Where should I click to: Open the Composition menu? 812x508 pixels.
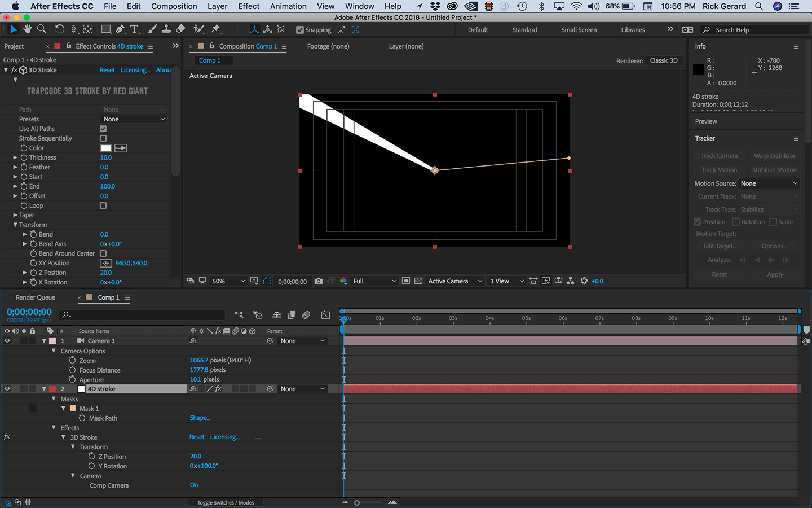pos(174,6)
